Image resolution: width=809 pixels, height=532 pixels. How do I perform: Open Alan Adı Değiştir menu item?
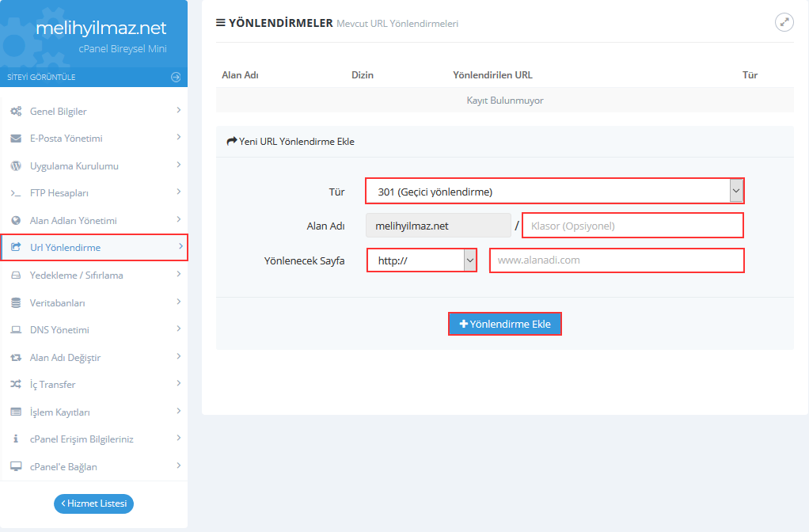65,358
